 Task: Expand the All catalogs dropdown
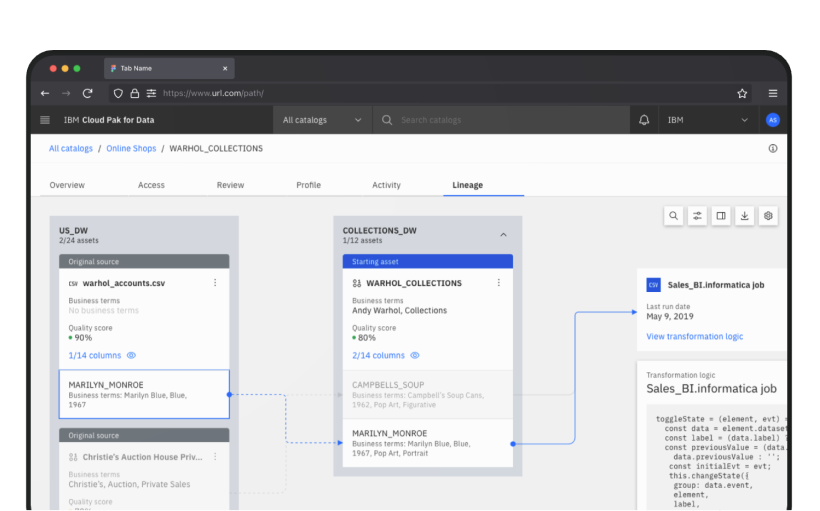(321, 120)
